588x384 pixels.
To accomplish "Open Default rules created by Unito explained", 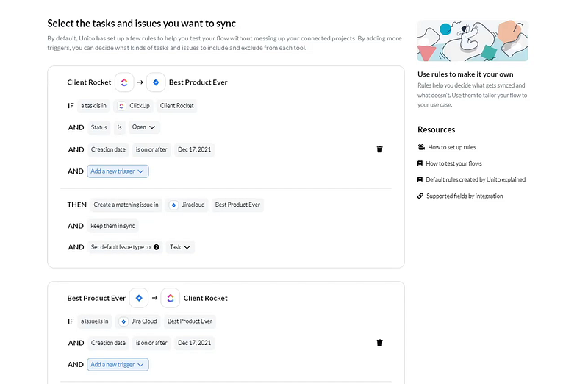I will click(x=477, y=179).
